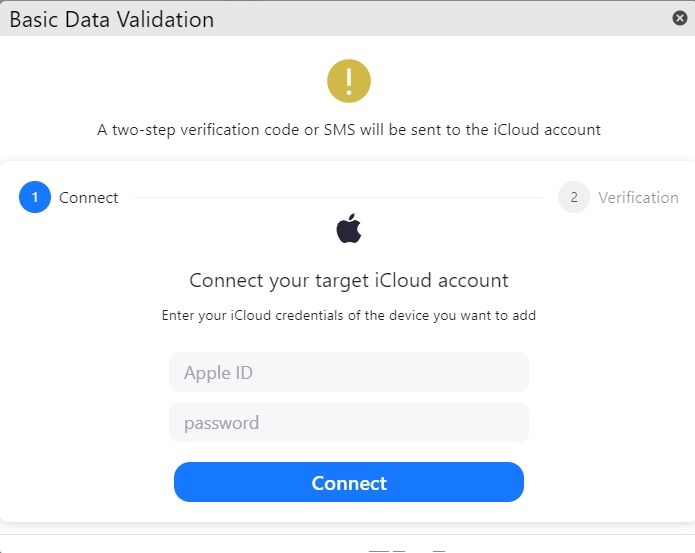Select the Verification step label
Viewport: 695px width, 553px height.
pyautogui.click(x=638, y=198)
